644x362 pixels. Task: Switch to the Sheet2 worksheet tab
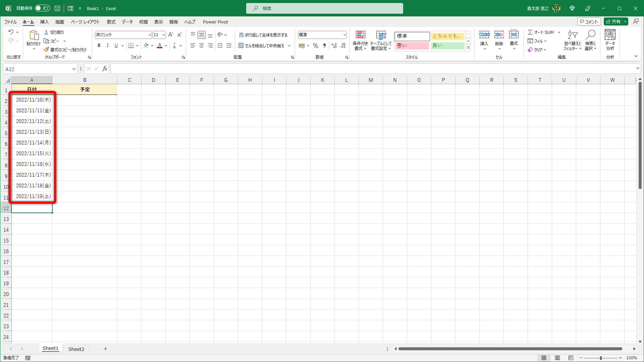[x=76, y=349]
